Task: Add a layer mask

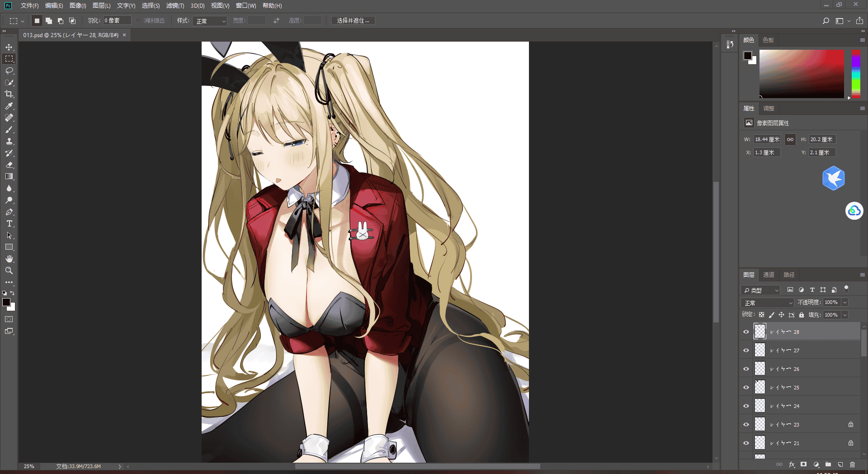Action: pos(803,465)
